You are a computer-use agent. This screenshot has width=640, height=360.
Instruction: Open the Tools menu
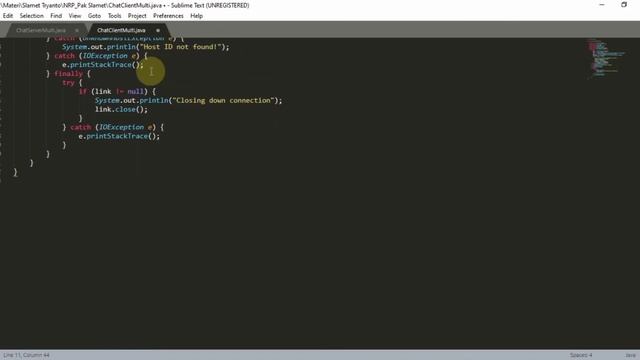(114, 16)
